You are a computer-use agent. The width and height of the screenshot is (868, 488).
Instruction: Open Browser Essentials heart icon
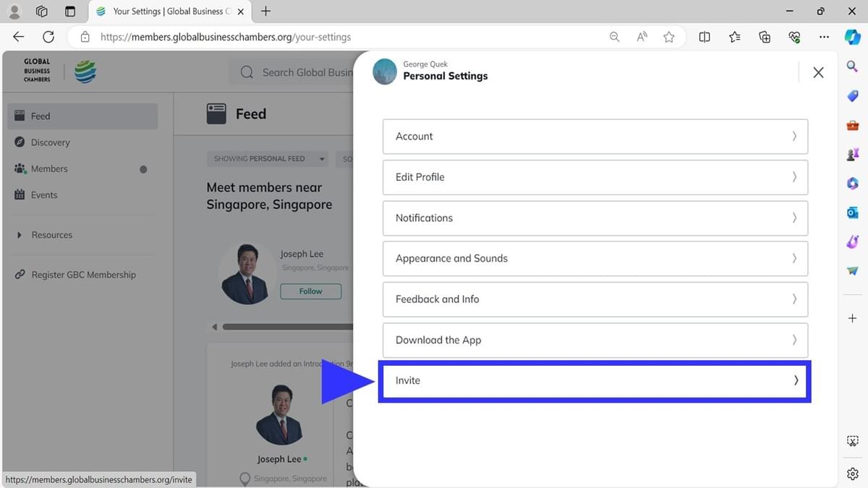coord(794,37)
